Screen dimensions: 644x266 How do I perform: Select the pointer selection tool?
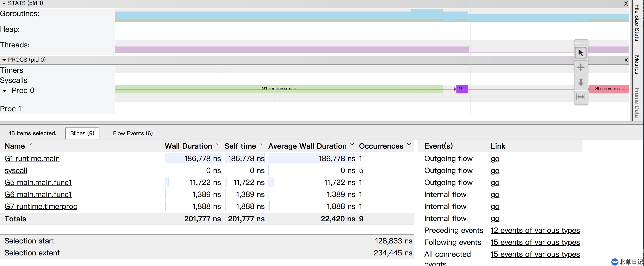pos(581,53)
